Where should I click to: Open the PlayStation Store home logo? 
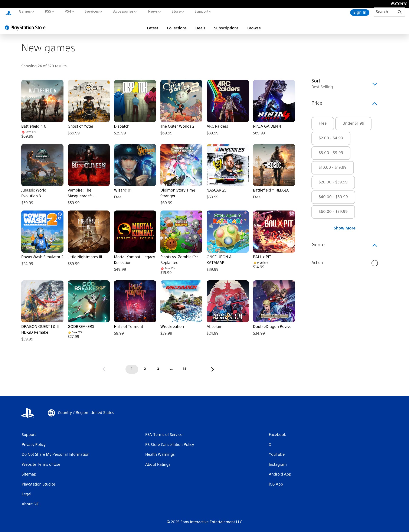click(25, 27)
